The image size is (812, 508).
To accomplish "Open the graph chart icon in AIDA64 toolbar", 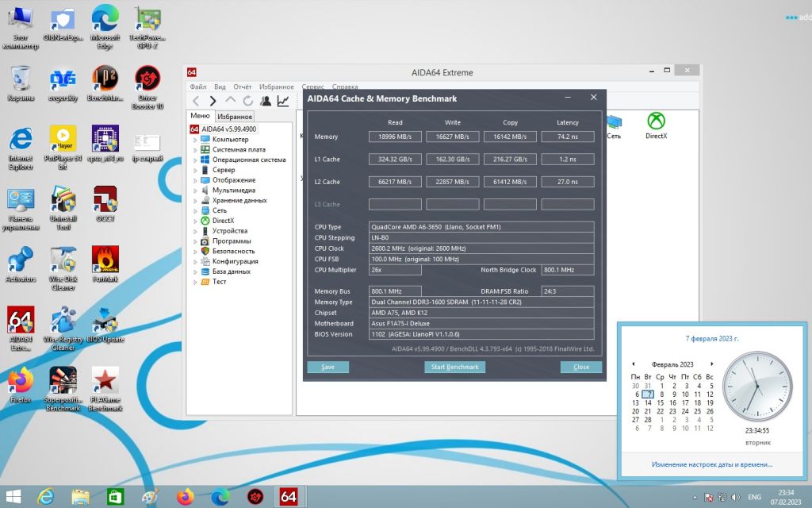I will (283, 101).
